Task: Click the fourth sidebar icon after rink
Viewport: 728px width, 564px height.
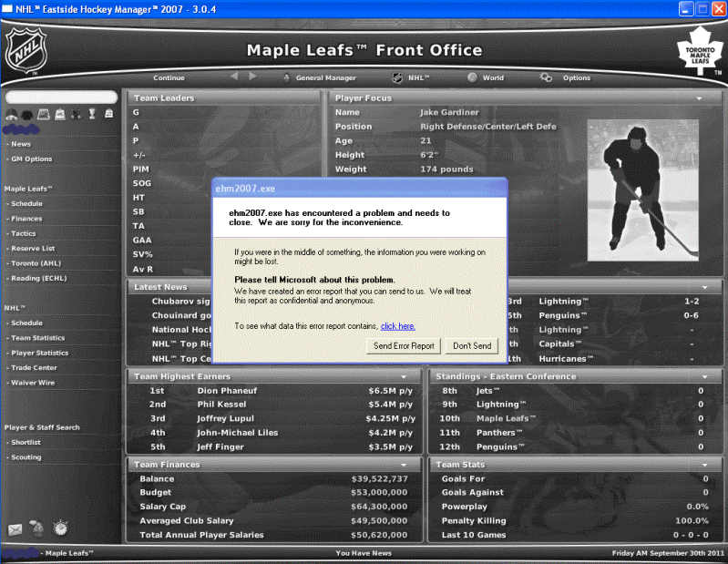Action: tap(60, 114)
